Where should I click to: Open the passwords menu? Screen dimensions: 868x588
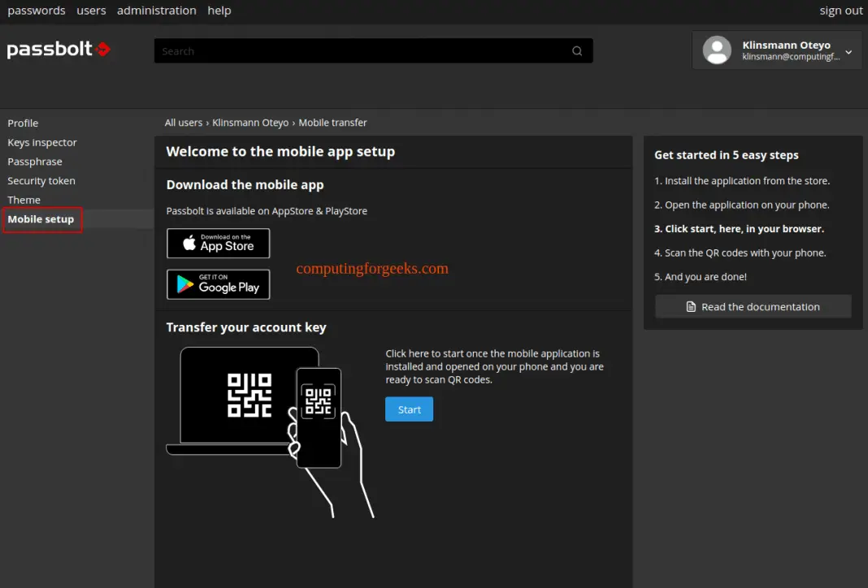tap(37, 11)
